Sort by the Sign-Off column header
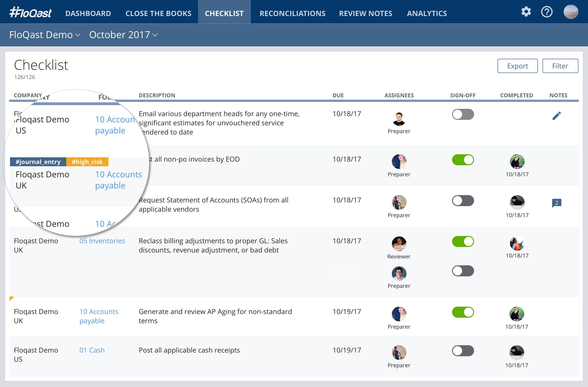The width and height of the screenshot is (588, 387). tap(463, 95)
